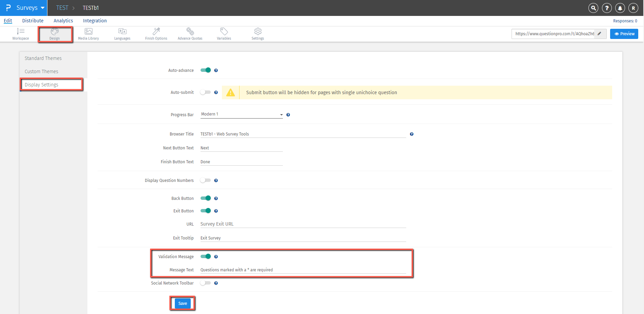Click the pencil icon to edit survey URL
This screenshot has width=644, height=314.
(599, 34)
